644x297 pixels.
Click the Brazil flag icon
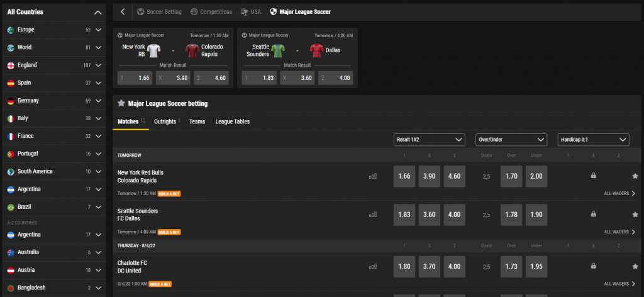11,207
